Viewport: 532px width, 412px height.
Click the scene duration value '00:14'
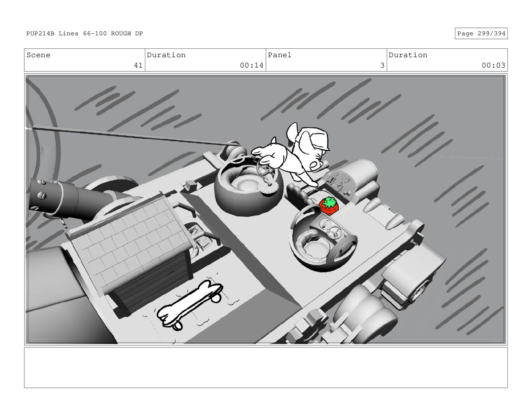click(252, 65)
